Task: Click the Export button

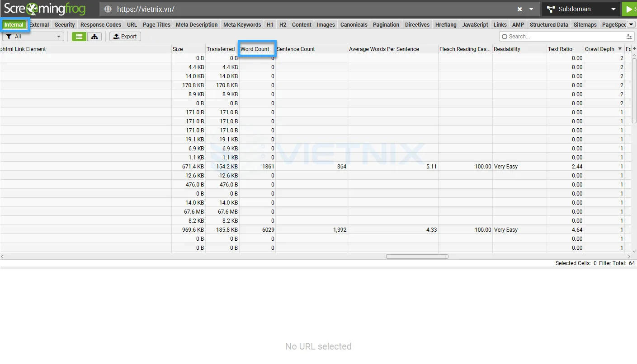Action: click(x=125, y=37)
